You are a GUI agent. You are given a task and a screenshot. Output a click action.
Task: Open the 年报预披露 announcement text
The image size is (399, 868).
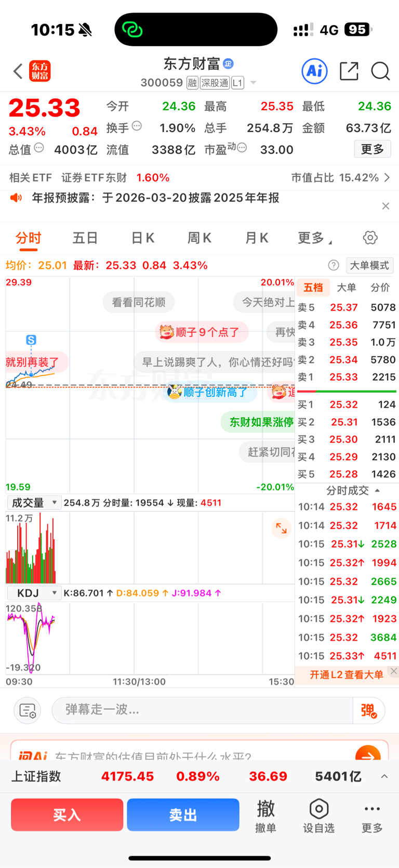[156, 198]
